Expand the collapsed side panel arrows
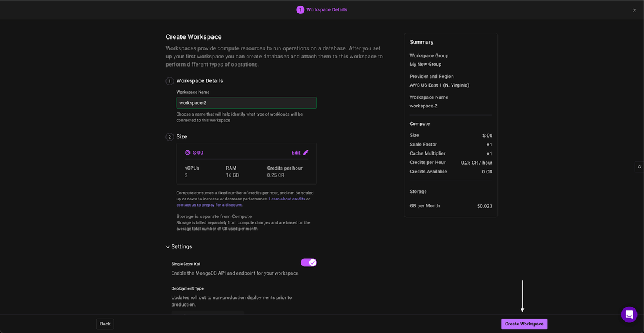This screenshot has width=644, height=333. coord(640,166)
